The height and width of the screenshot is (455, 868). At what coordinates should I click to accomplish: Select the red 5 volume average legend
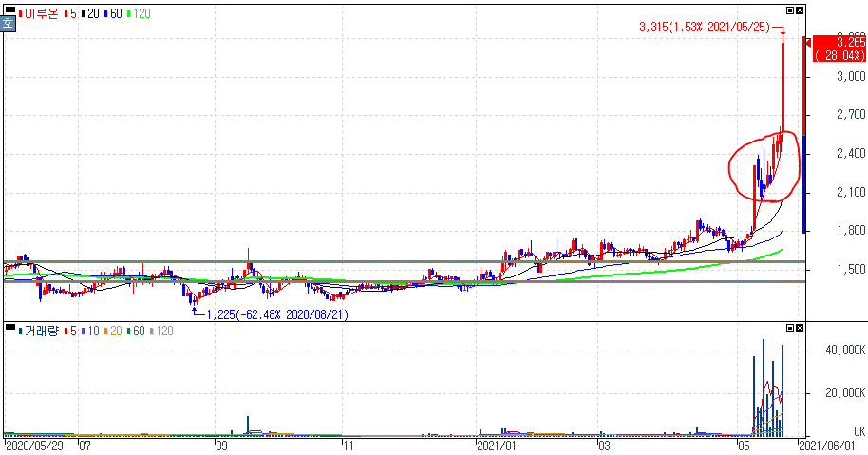click(x=71, y=331)
